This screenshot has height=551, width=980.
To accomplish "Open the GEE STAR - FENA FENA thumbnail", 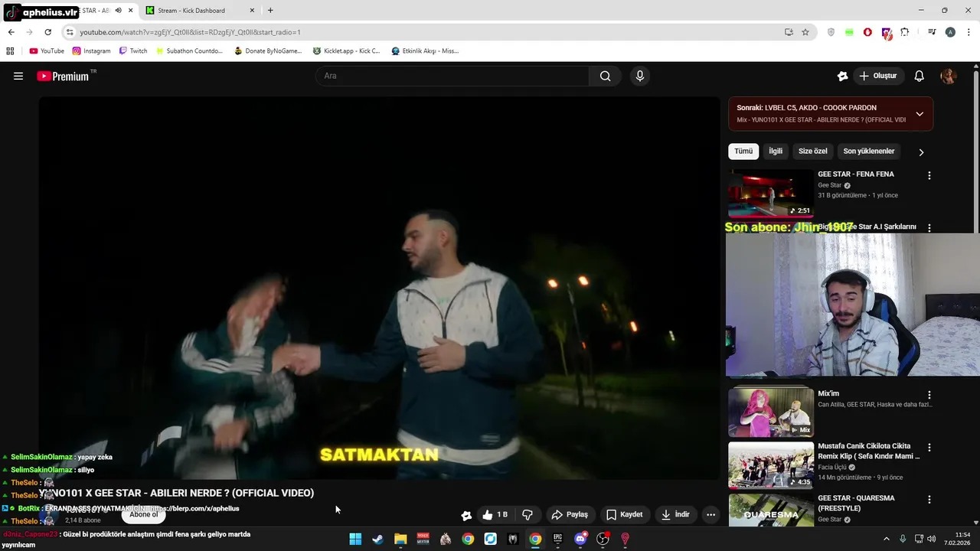I will pos(770,194).
